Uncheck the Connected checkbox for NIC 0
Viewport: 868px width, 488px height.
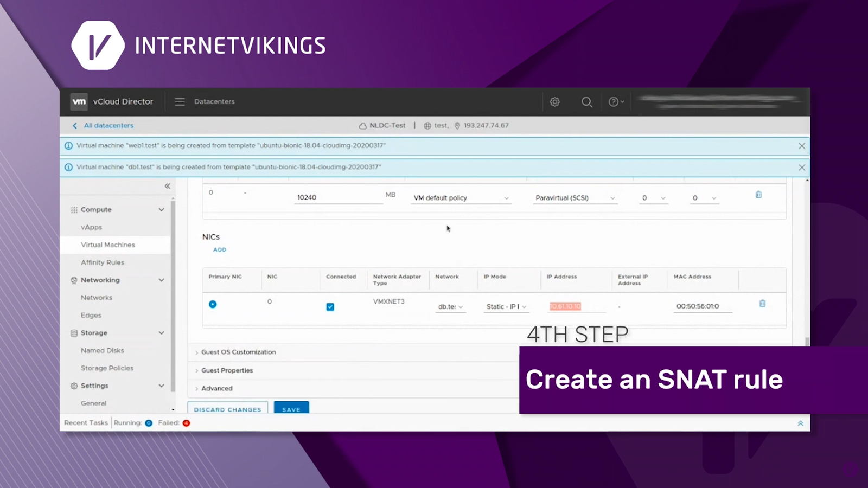330,307
